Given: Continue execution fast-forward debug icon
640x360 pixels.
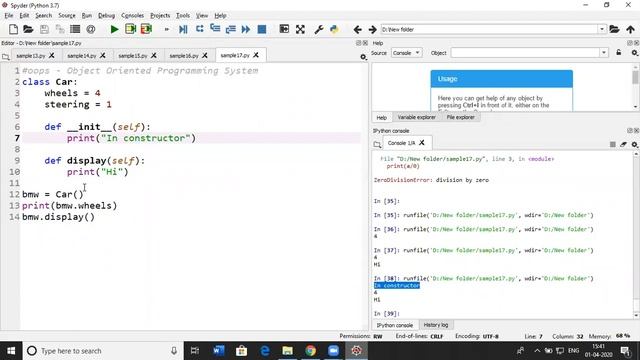Looking at the screenshot, I should 246,29.
